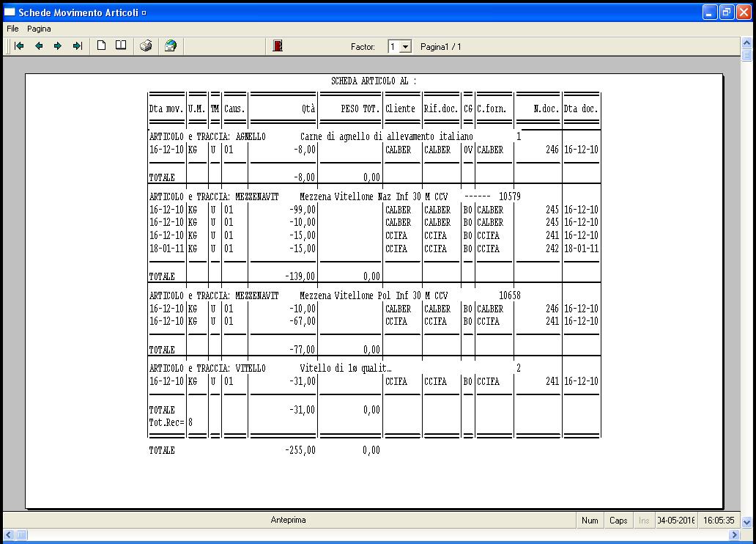Screen dimensions: 756x544
Task: Click the 'Pagina1 / 1' page indicator
Action: click(x=441, y=47)
